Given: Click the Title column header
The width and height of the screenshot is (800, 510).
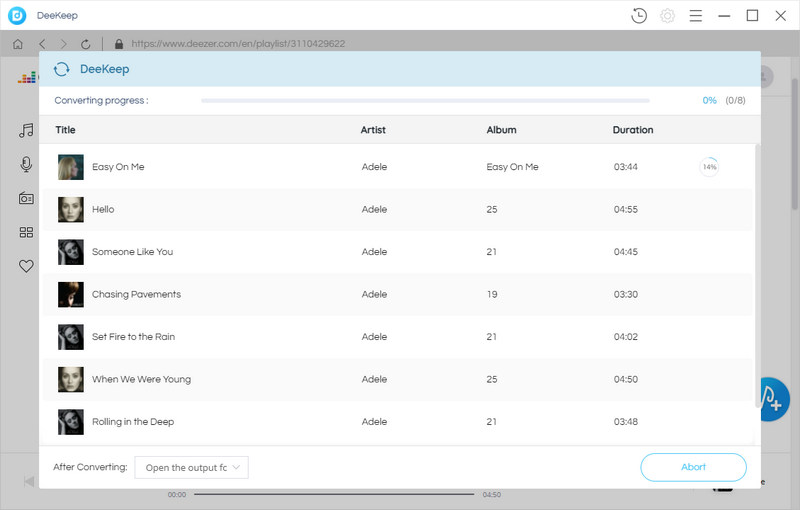Looking at the screenshot, I should [65, 130].
